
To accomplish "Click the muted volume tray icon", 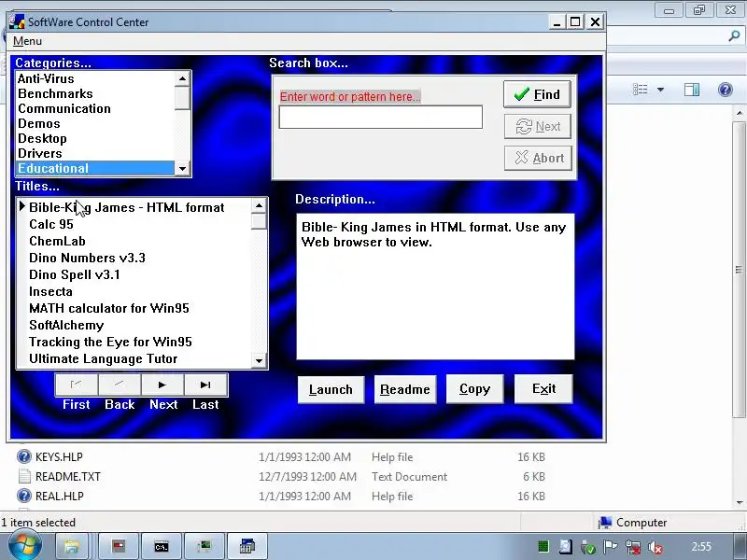I will pos(655,547).
